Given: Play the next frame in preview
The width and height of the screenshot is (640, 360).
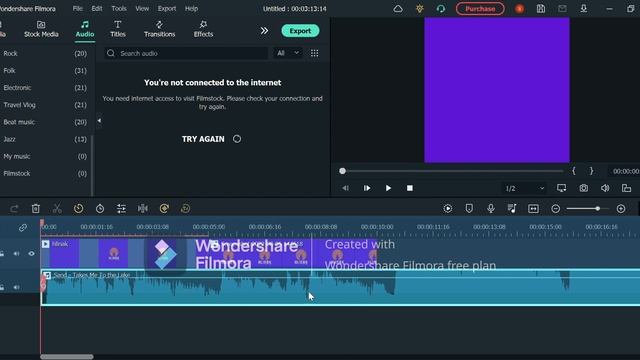Looking at the screenshot, I should pyautogui.click(x=367, y=188).
